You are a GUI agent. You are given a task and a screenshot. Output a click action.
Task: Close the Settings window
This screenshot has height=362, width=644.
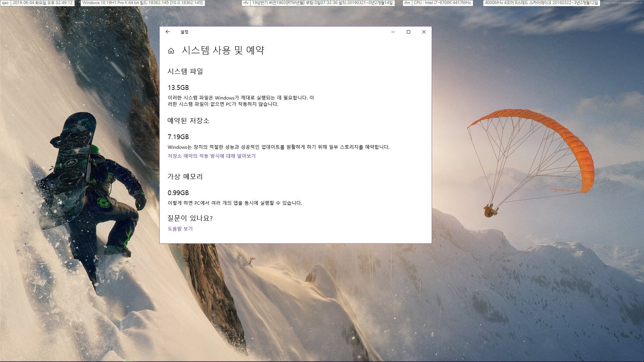click(424, 32)
